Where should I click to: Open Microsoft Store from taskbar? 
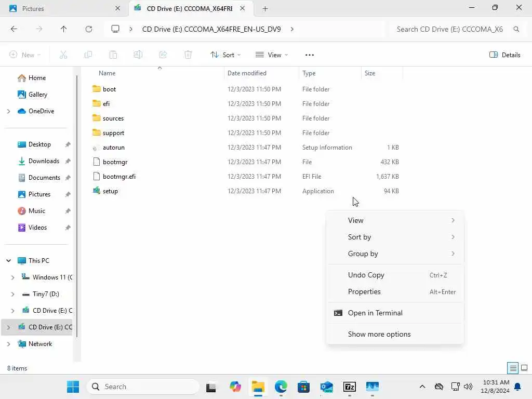pos(303,387)
